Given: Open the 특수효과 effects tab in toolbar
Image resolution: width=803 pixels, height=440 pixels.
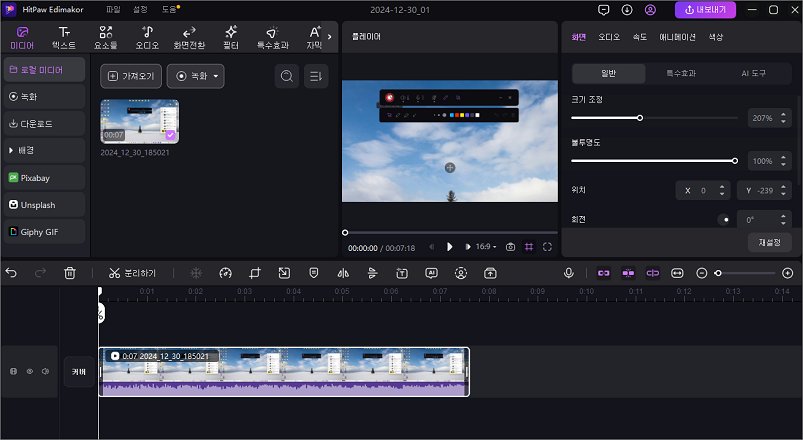Looking at the screenshot, I should (x=272, y=38).
